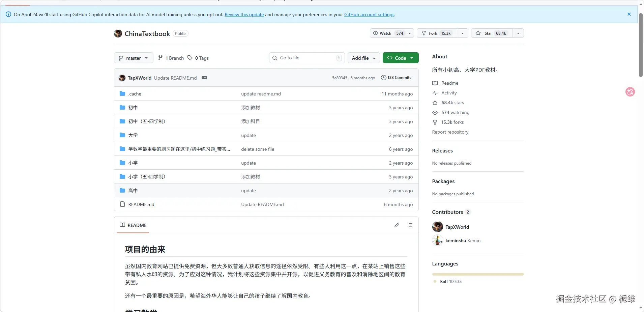Click the 高中 folder icon
Image resolution: width=644 pixels, height=312 pixels.
tap(122, 190)
